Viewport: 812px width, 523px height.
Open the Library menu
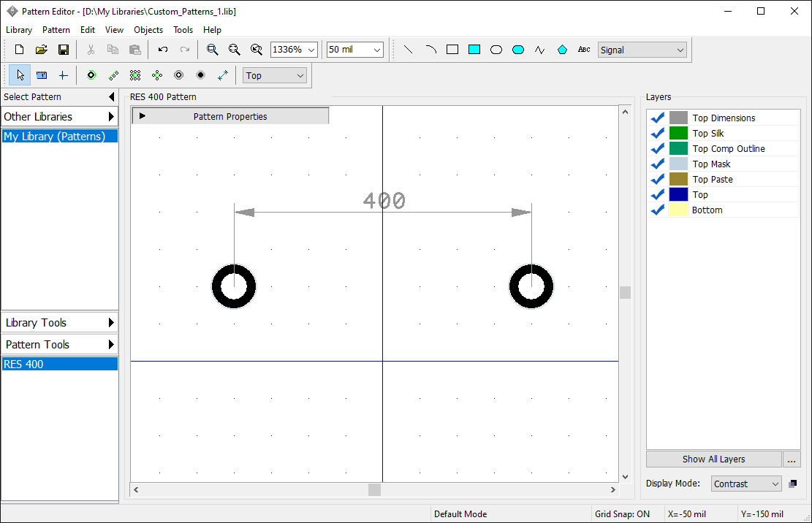(19, 30)
